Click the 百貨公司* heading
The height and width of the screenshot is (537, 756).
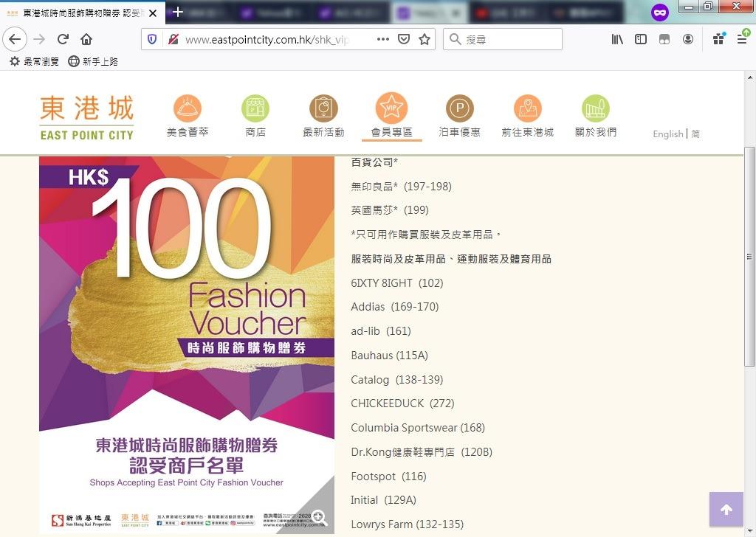tap(374, 162)
